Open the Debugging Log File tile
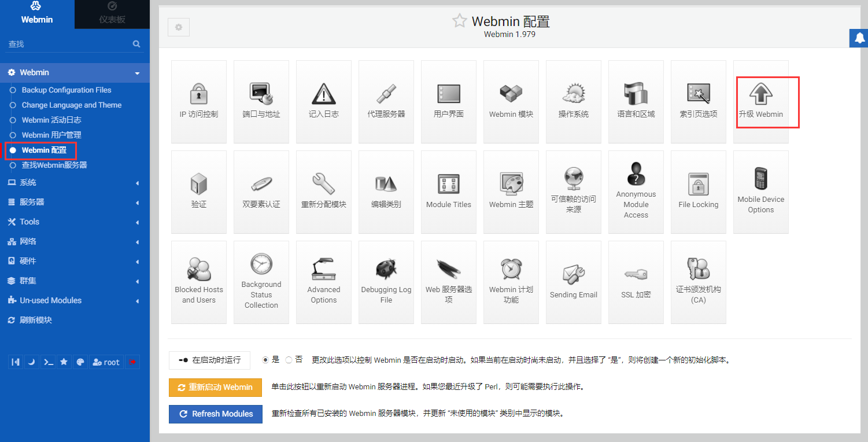The height and width of the screenshot is (442, 868). pos(386,282)
